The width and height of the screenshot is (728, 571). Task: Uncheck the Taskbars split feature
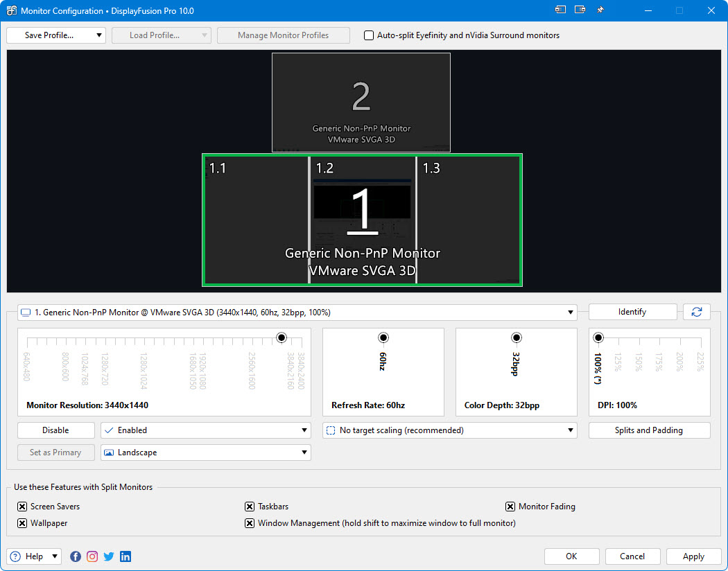tap(250, 507)
